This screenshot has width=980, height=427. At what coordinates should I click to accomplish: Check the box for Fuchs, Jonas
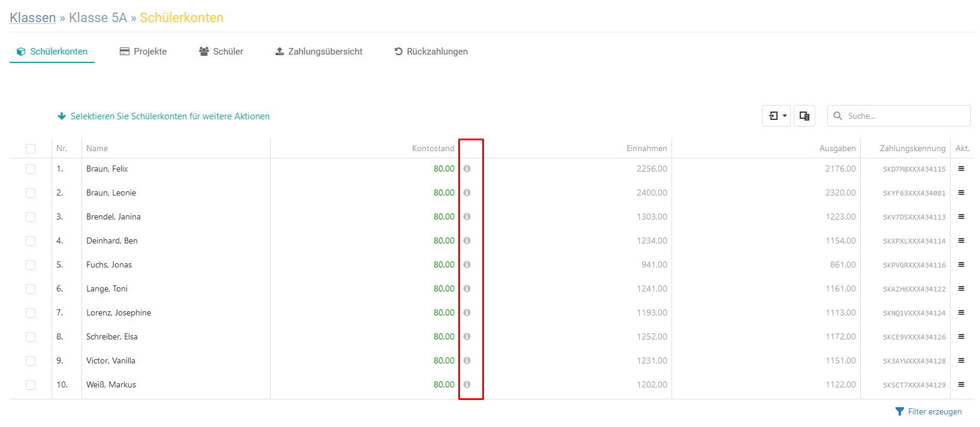coord(31,265)
